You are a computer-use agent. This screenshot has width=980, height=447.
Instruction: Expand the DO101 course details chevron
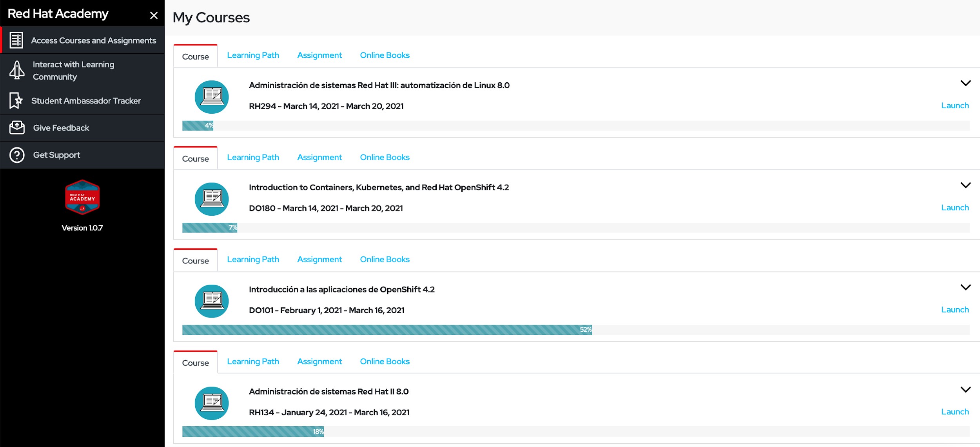(965, 287)
